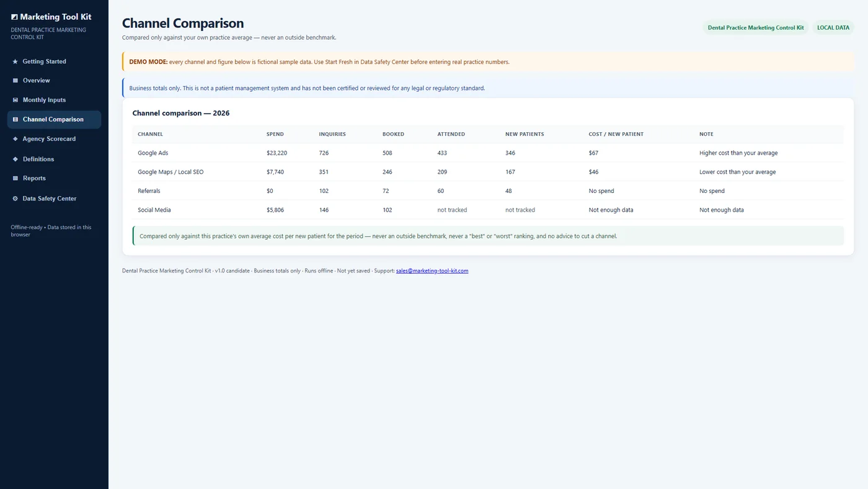
Task: Click the Dental Practice Marketing Control Kit badge
Action: coord(756,28)
